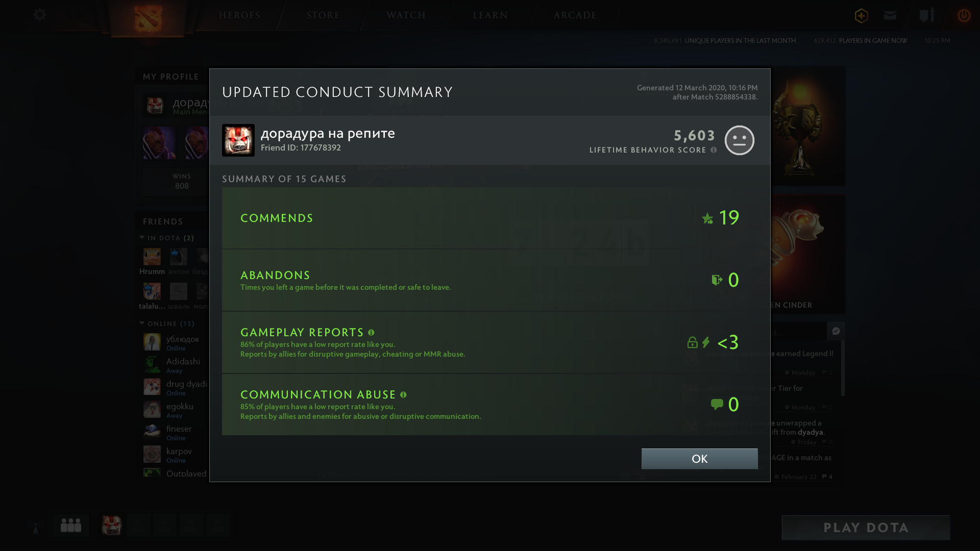Viewport: 980px width, 551px height.
Task: Open the Arcade tab
Action: tap(575, 15)
